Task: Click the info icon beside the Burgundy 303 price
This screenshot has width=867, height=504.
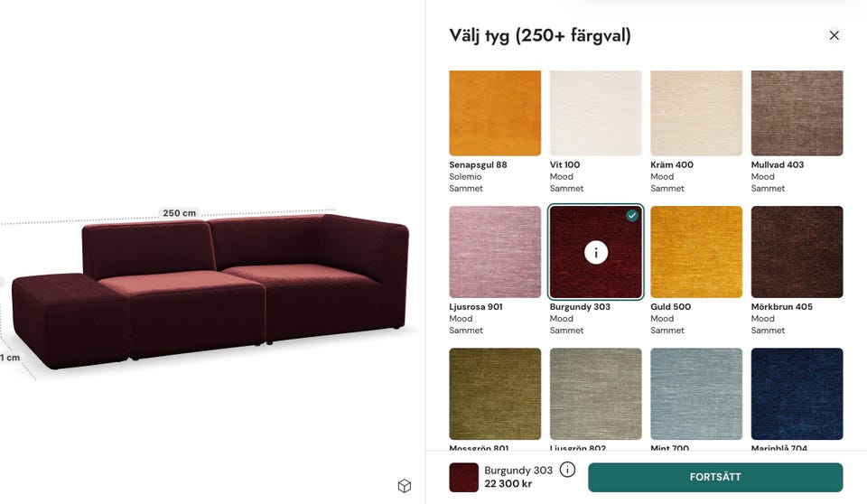Action: point(567,470)
